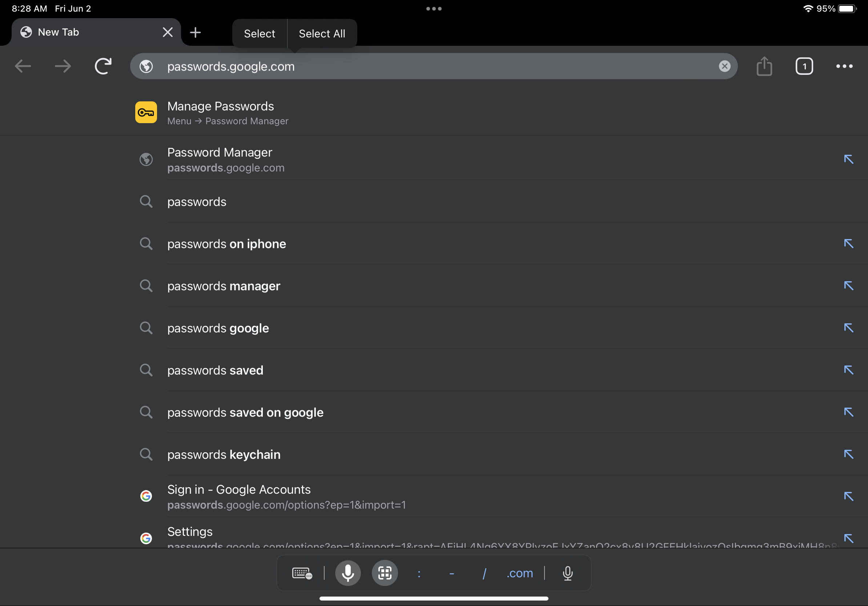
Task: Start voice search with the round microphone
Action: coord(348,573)
